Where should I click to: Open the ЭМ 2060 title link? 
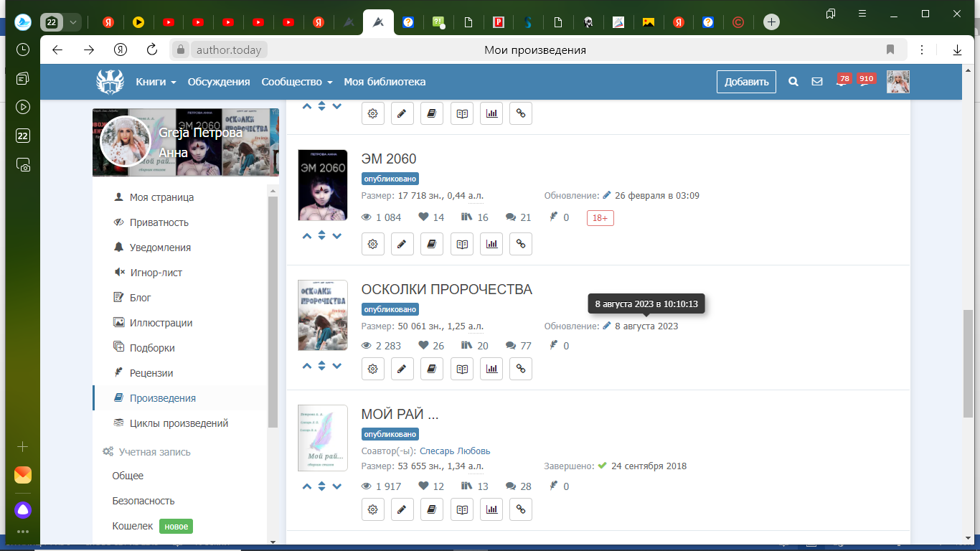[x=389, y=159]
